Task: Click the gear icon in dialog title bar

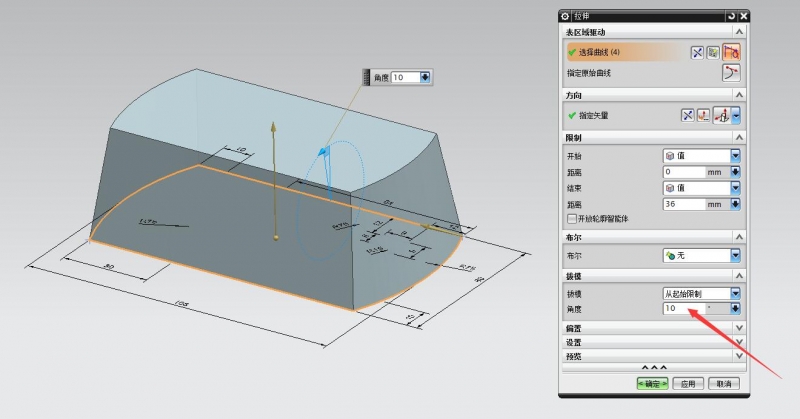Action: [x=566, y=16]
